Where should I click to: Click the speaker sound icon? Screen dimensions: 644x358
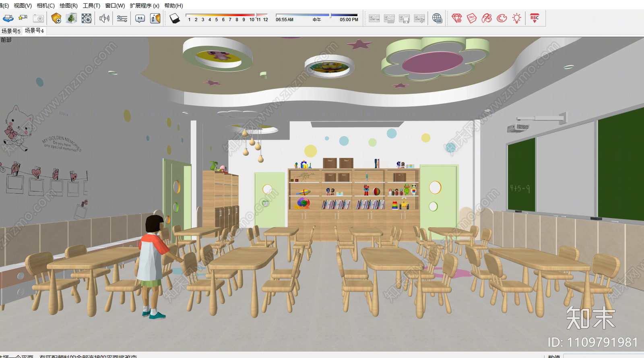[104, 18]
